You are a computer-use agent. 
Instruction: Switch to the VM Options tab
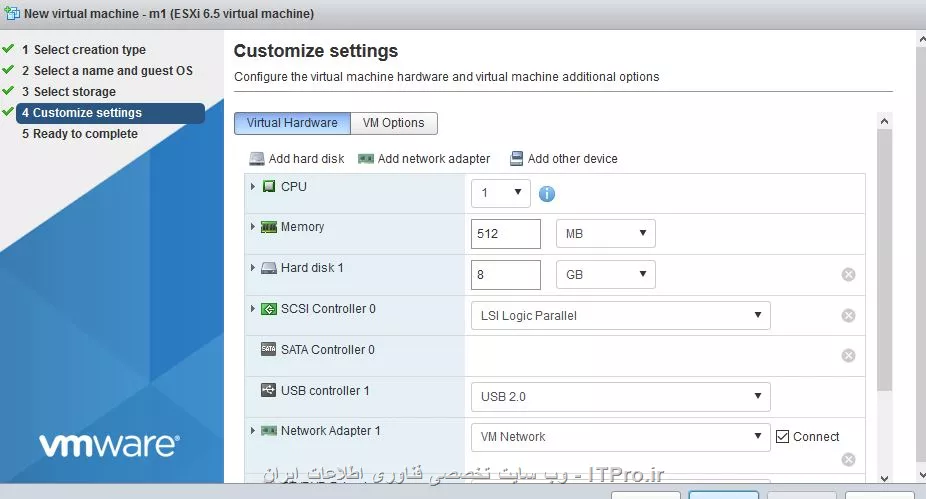(394, 123)
